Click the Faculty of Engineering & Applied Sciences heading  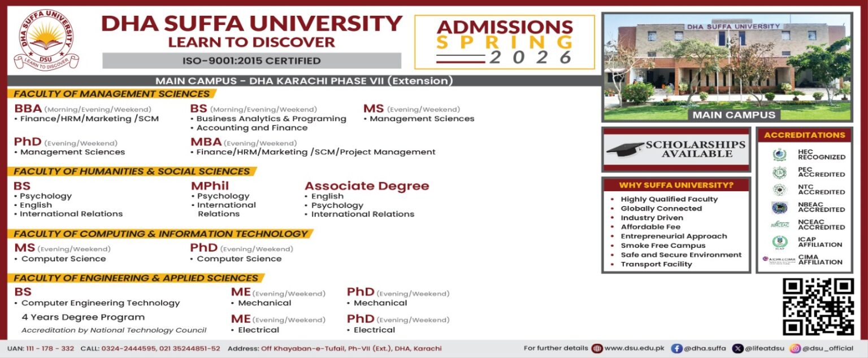click(136, 278)
